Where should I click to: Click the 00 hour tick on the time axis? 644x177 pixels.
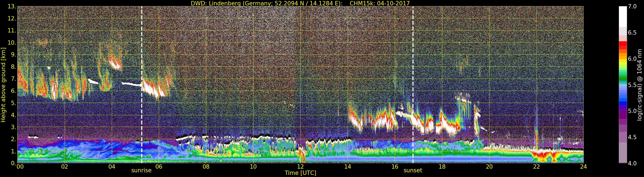(x=20, y=167)
